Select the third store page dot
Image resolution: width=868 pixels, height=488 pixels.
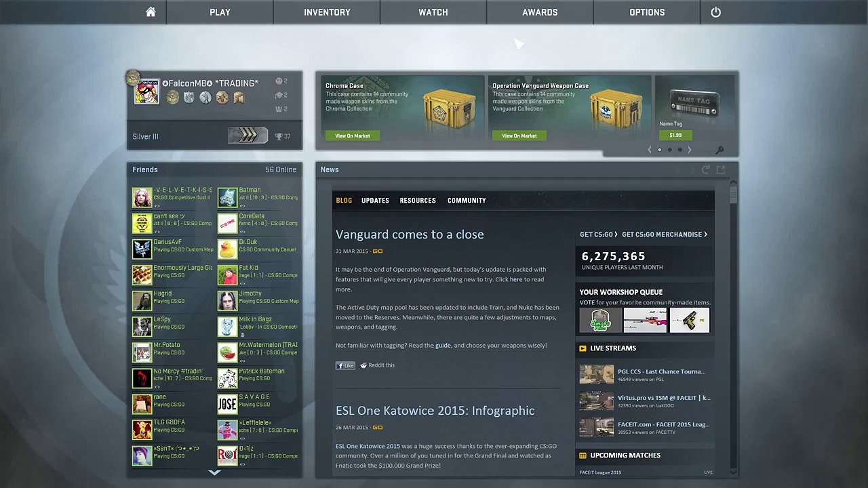click(679, 150)
